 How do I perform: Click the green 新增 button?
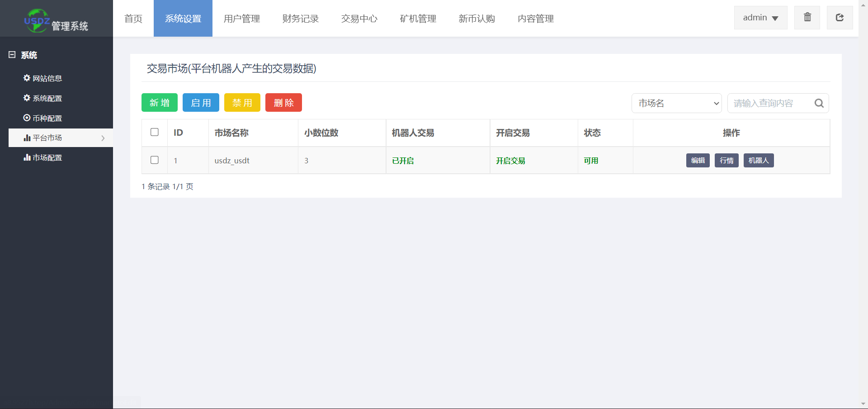click(160, 103)
